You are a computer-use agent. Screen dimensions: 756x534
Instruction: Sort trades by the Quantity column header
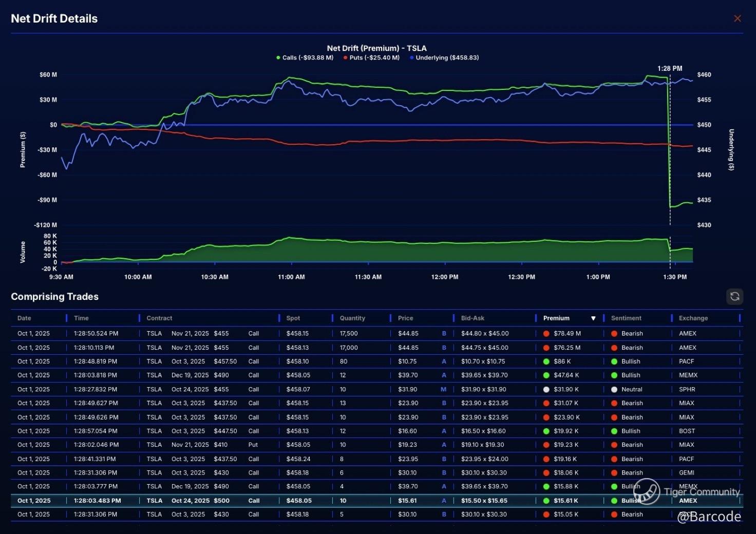(352, 318)
